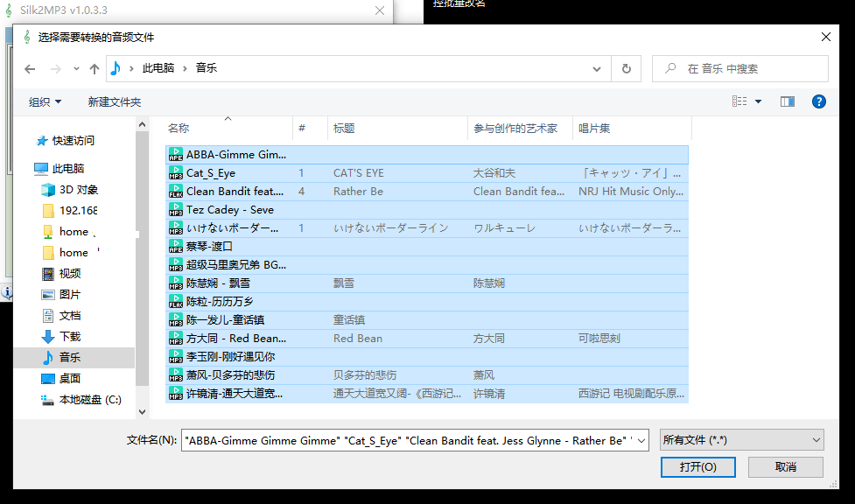Click the 在 音乐 中搜索 search field
The width and height of the screenshot is (855, 504).
740,69
